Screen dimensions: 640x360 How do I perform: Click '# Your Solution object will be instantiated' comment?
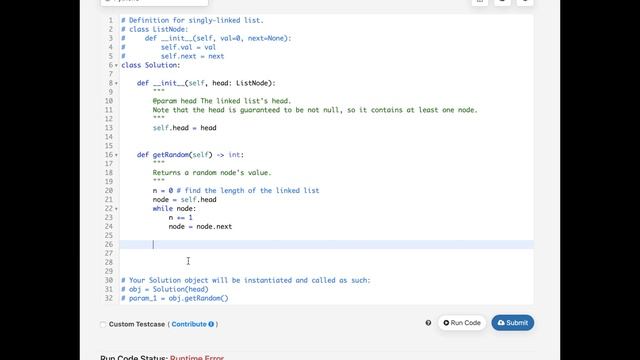click(x=246, y=280)
